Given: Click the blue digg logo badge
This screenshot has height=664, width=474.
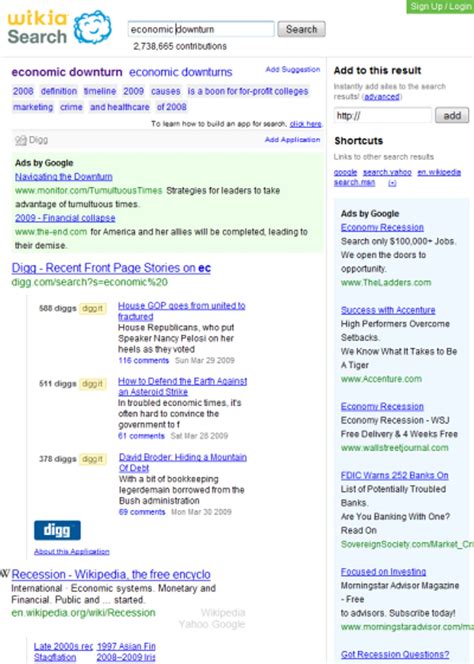Looking at the screenshot, I should click(57, 530).
